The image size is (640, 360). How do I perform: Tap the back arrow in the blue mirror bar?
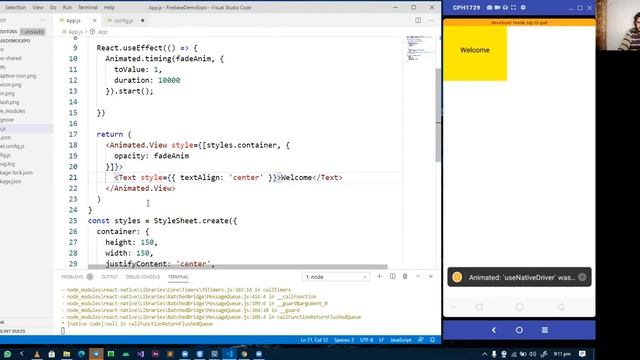(493, 330)
